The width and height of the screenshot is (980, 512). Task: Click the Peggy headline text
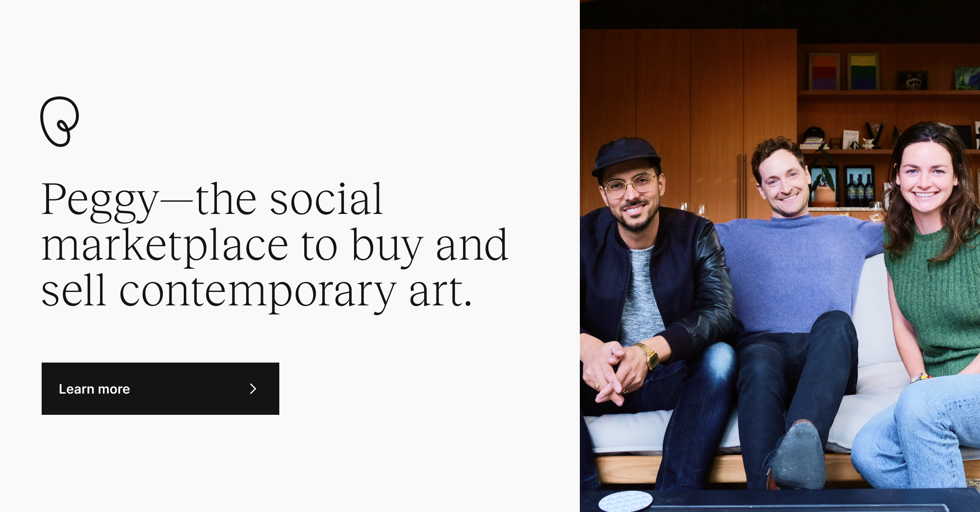tap(274, 245)
